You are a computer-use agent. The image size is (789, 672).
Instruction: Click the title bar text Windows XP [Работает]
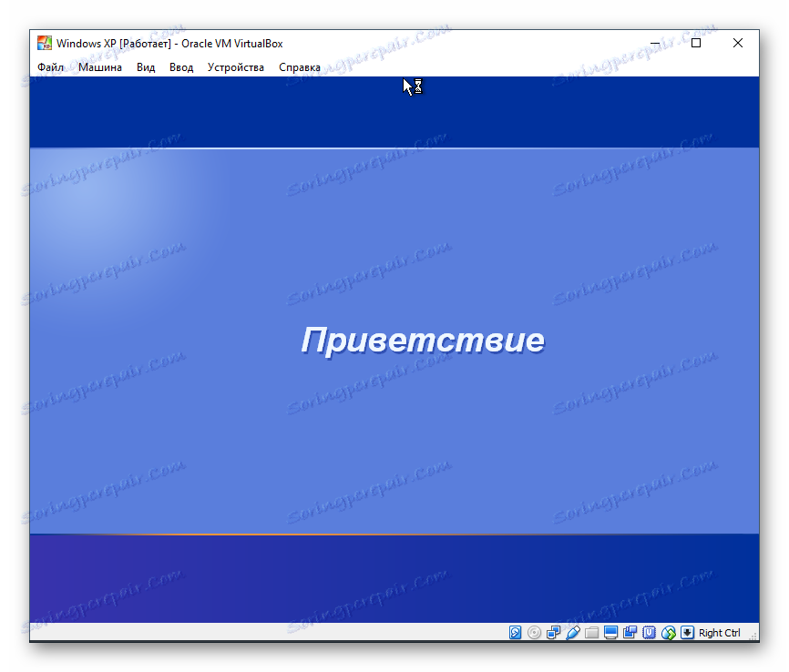114,44
